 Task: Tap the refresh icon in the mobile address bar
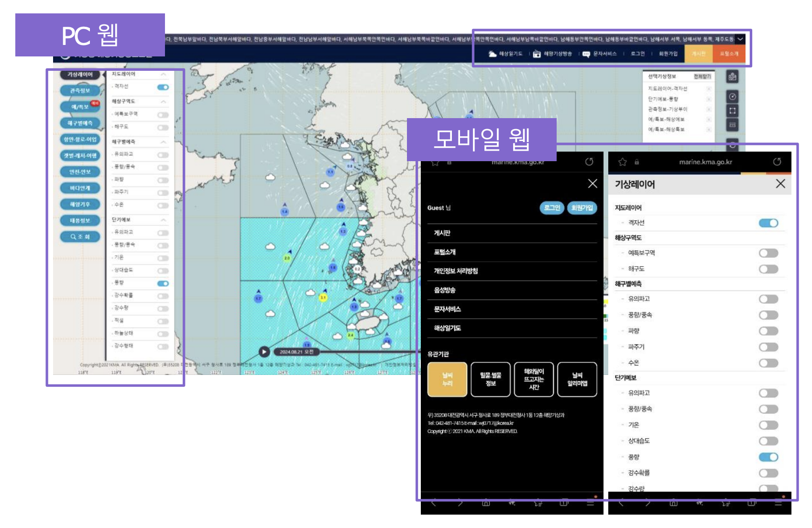click(x=589, y=162)
